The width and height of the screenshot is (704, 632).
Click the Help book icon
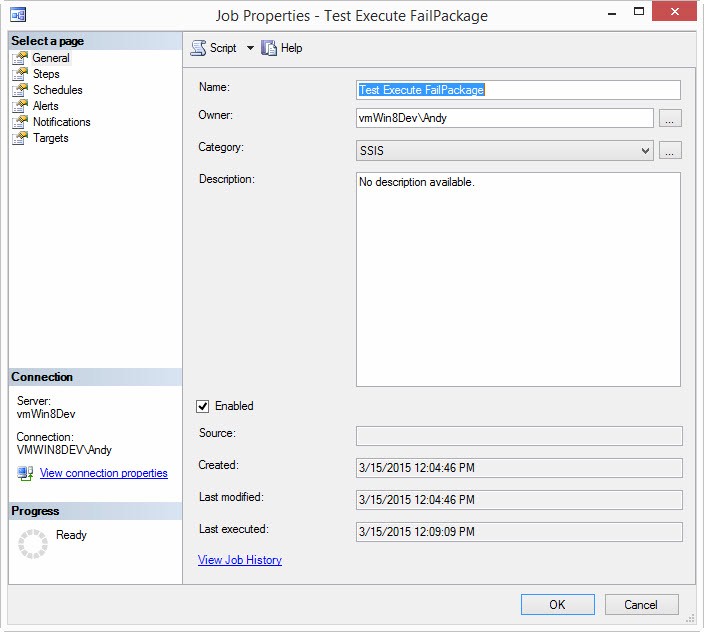(269, 48)
